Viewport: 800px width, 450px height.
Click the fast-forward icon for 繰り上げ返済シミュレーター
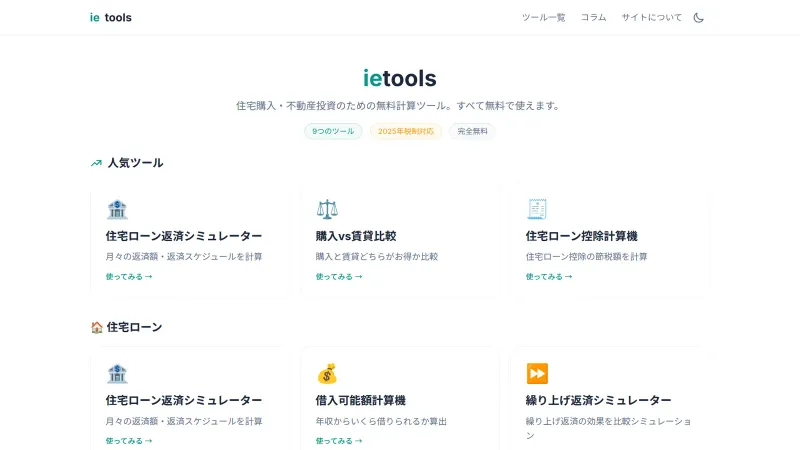point(537,373)
